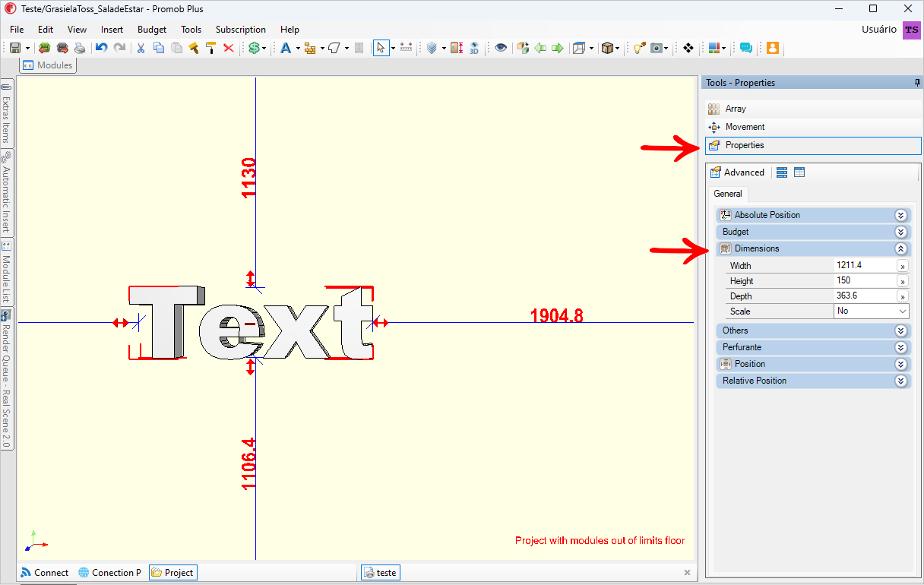
Task: Select the General tab
Action: point(728,194)
